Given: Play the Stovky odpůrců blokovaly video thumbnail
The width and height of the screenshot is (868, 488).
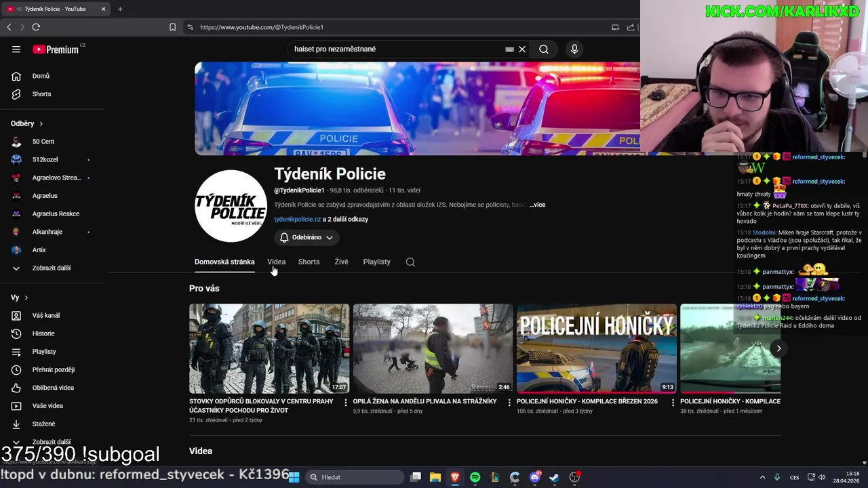Looking at the screenshot, I should (269, 348).
